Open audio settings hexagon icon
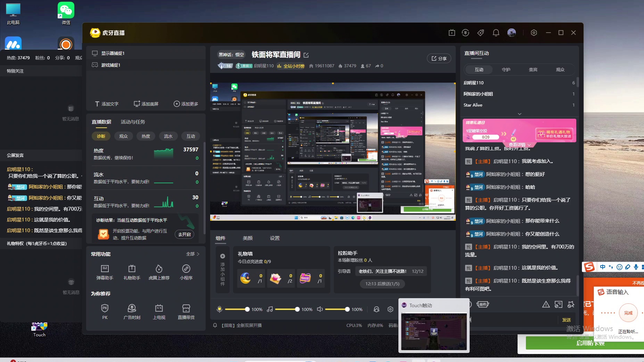 [x=390, y=309]
